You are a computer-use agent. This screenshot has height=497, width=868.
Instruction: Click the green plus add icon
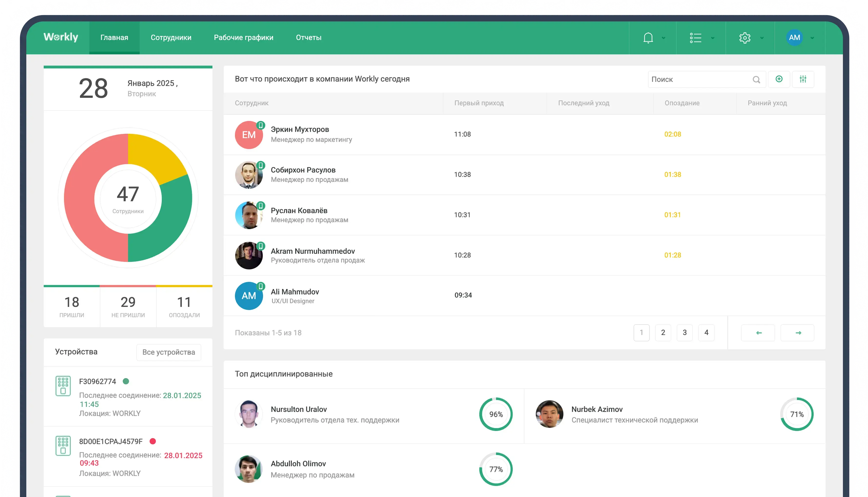(779, 79)
